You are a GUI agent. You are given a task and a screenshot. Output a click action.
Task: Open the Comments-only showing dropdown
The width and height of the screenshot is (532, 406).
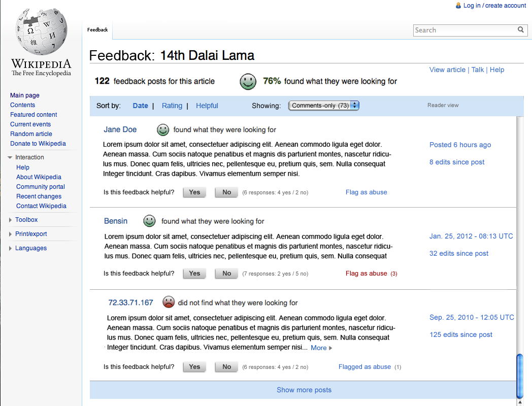tap(324, 106)
